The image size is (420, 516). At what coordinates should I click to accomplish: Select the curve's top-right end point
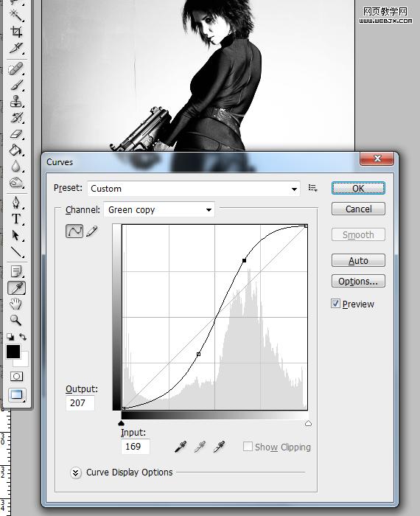(x=306, y=226)
